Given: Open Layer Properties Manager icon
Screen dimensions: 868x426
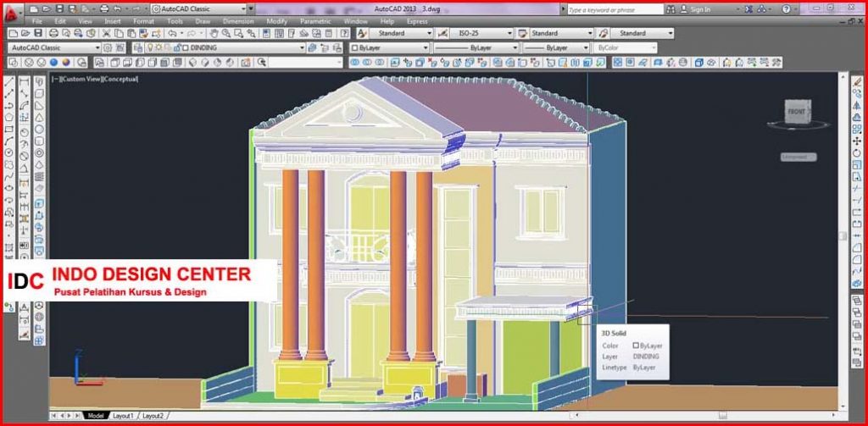Looking at the screenshot, I should point(136,48).
